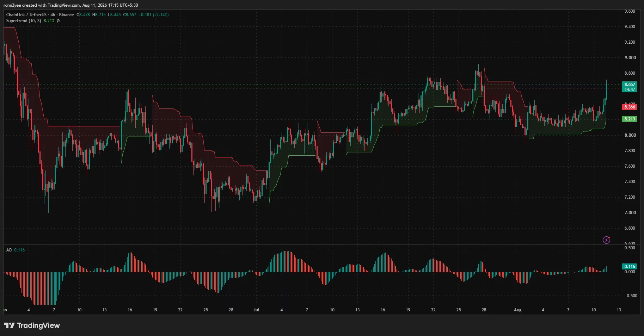644x336 pixels.
Task: Click the 8.000 price scale label
Action: [x=630, y=135]
